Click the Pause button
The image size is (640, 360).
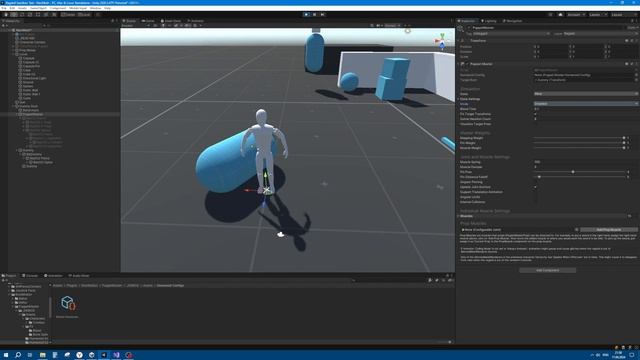(314, 14)
